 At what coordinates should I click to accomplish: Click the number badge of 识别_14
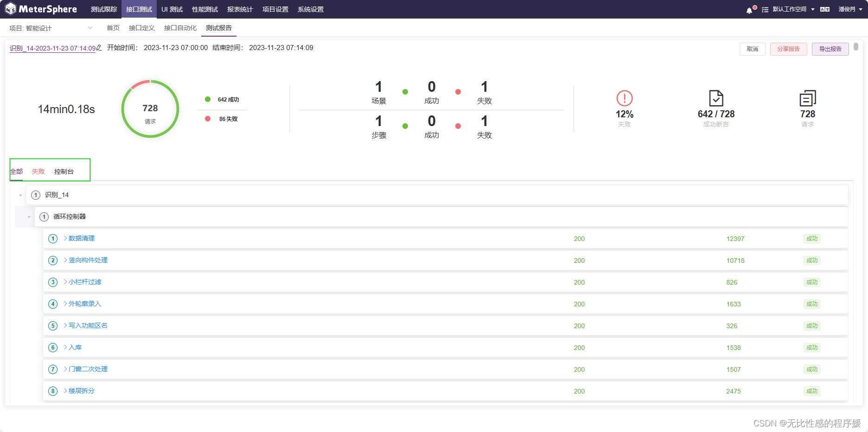pyautogui.click(x=36, y=195)
